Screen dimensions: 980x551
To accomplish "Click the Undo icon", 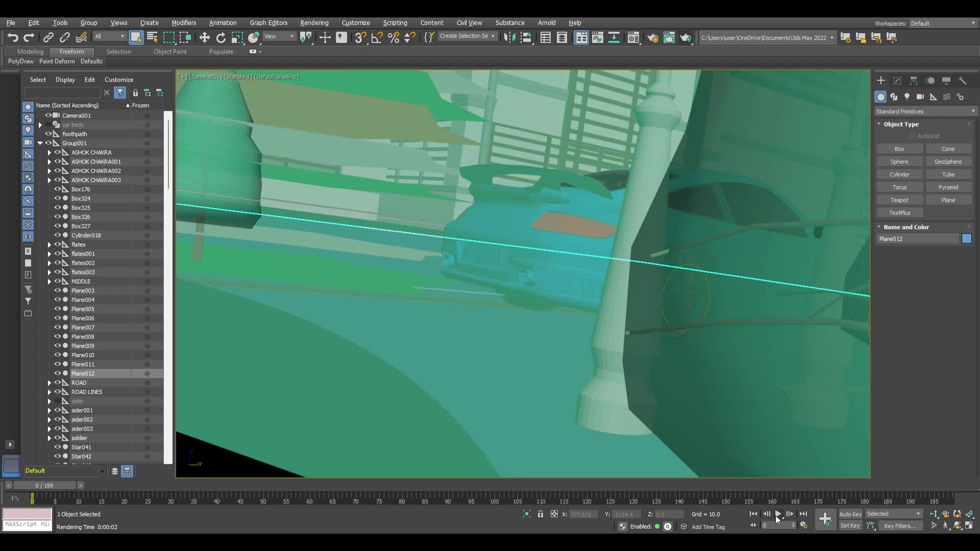I will 13,37.
